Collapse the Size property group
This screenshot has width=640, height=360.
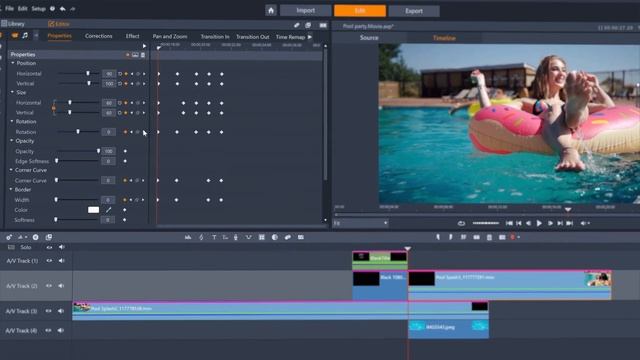(x=12, y=92)
